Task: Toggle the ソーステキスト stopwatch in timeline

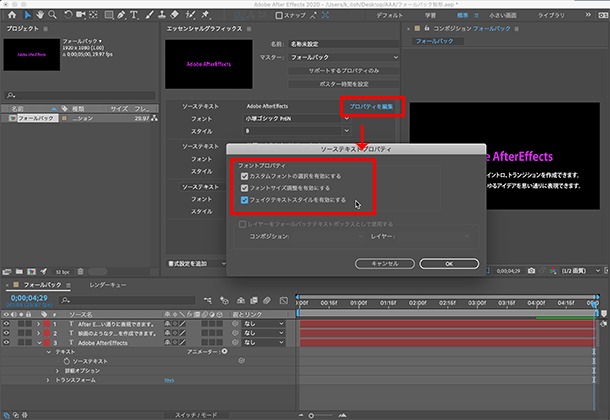Action: 67,361
